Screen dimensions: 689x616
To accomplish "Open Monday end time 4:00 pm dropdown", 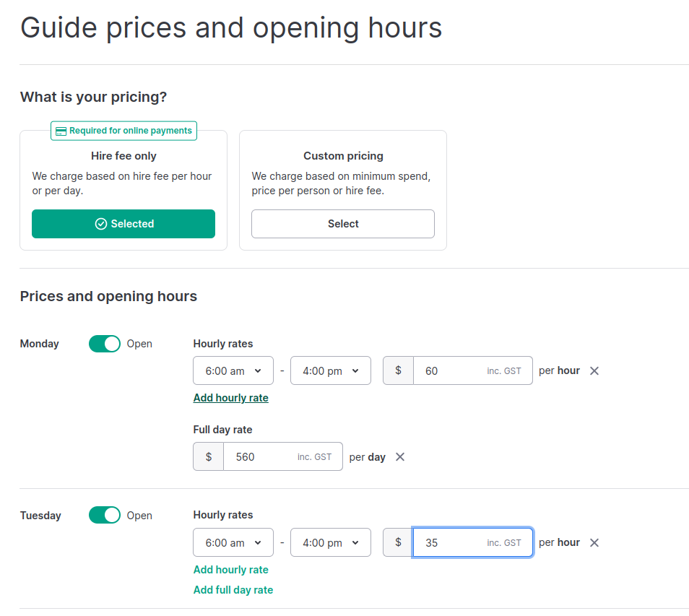I will tap(331, 370).
